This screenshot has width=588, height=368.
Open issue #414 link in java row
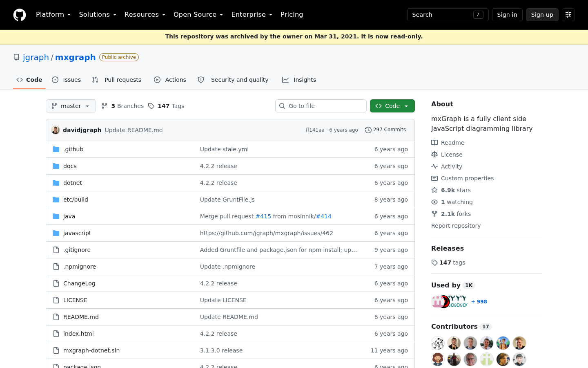click(323, 216)
